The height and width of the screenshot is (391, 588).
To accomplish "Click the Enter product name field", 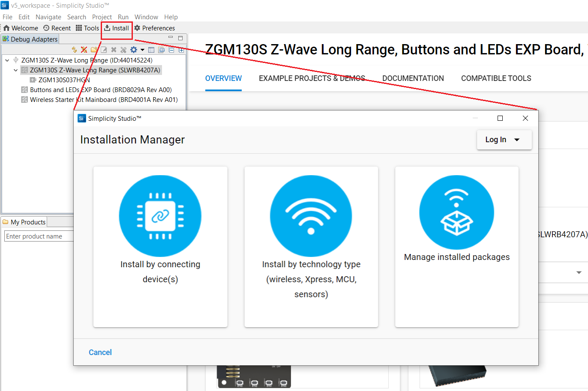I will pyautogui.click(x=39, y=236).
